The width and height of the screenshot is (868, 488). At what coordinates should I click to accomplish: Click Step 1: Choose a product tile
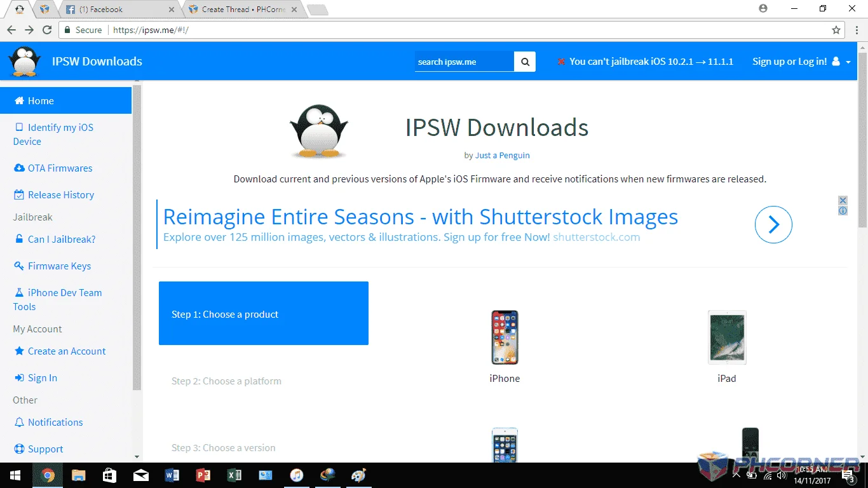(264, 313)
